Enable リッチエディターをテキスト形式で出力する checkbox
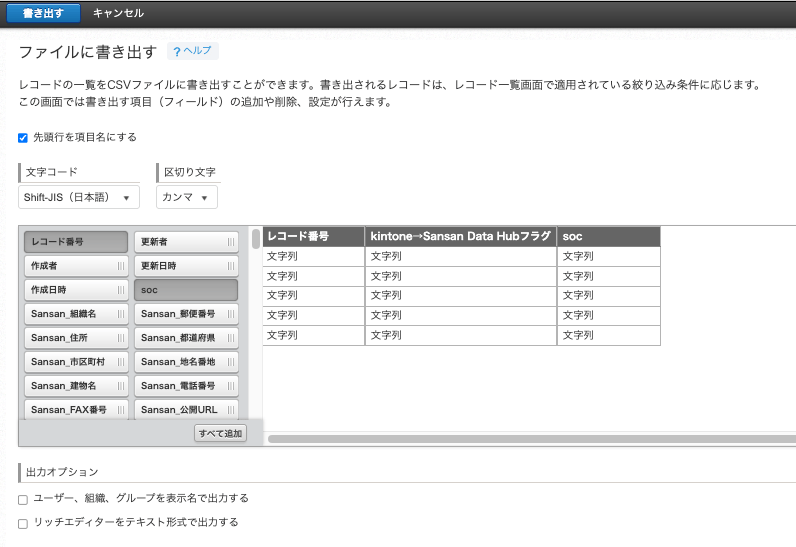This screenshot has width=796, height=547. point(23,524)
